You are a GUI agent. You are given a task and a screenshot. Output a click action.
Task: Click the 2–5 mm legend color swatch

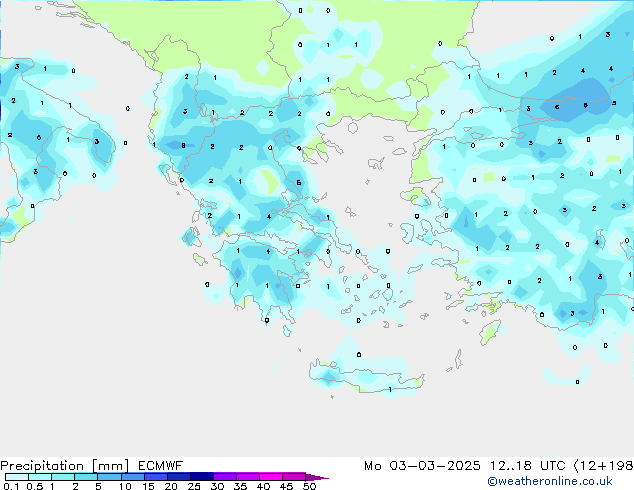[86, 477]
